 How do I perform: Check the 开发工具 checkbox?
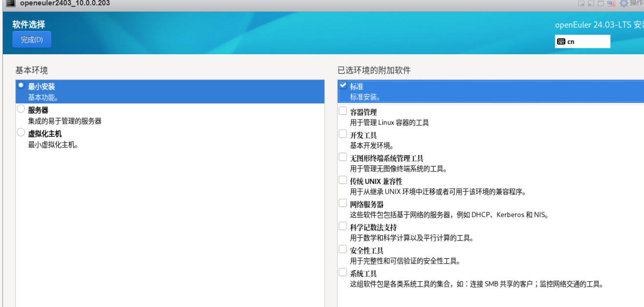coord(343,134)
